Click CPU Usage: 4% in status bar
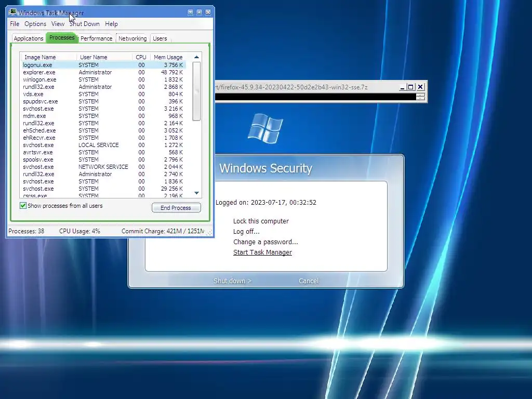Screen dimensions: 532x399 pyautogui.click(x=79, y=231)
